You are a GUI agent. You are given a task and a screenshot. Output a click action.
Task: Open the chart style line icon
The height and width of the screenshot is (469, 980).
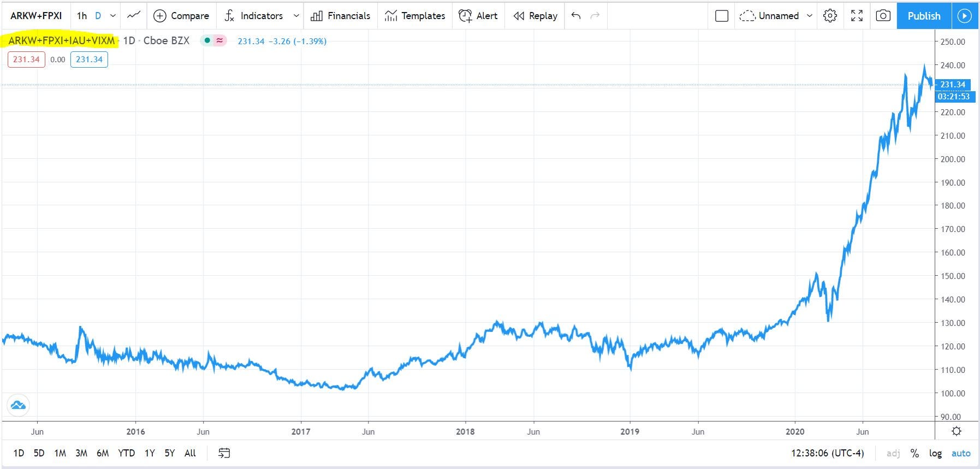point(134,16)
